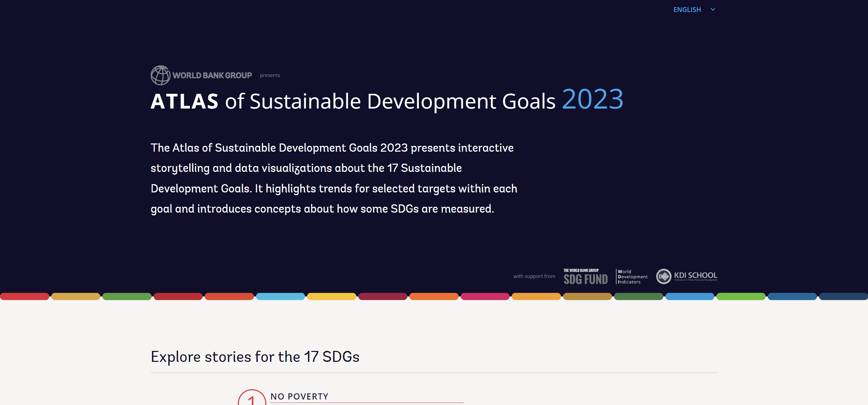Viewport: 868px width, 405px height.
Task: Select the orange ninth SDG bar segment
Action: pos(434,296)
